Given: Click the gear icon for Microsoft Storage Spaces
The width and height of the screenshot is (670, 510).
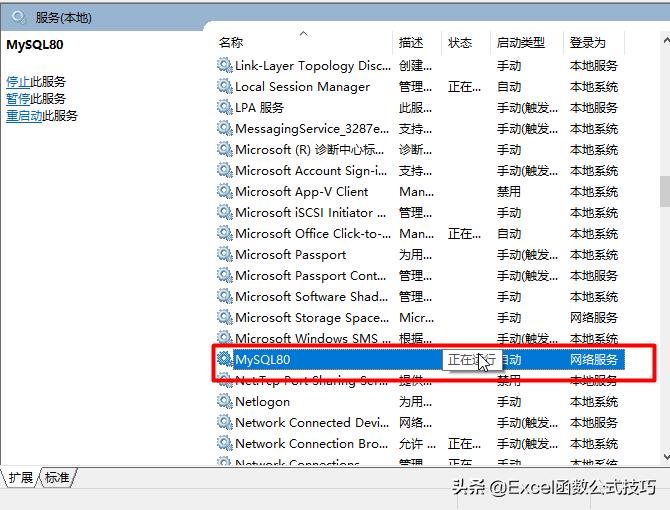Looking at the screenshot, I should (224, 317).
